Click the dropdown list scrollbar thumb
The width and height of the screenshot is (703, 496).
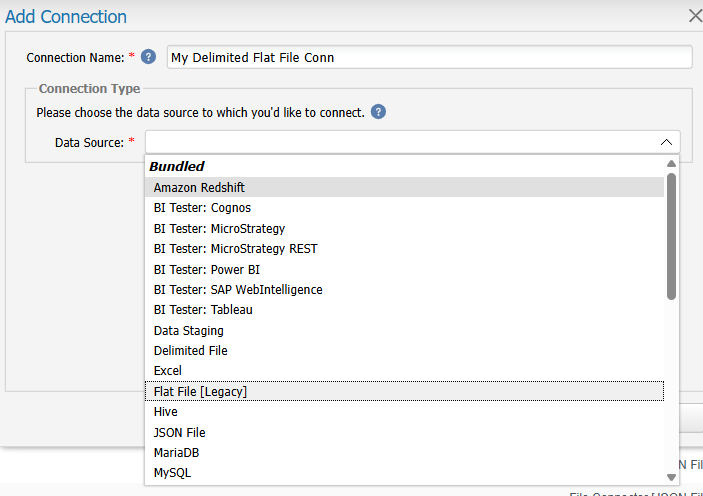671,236
